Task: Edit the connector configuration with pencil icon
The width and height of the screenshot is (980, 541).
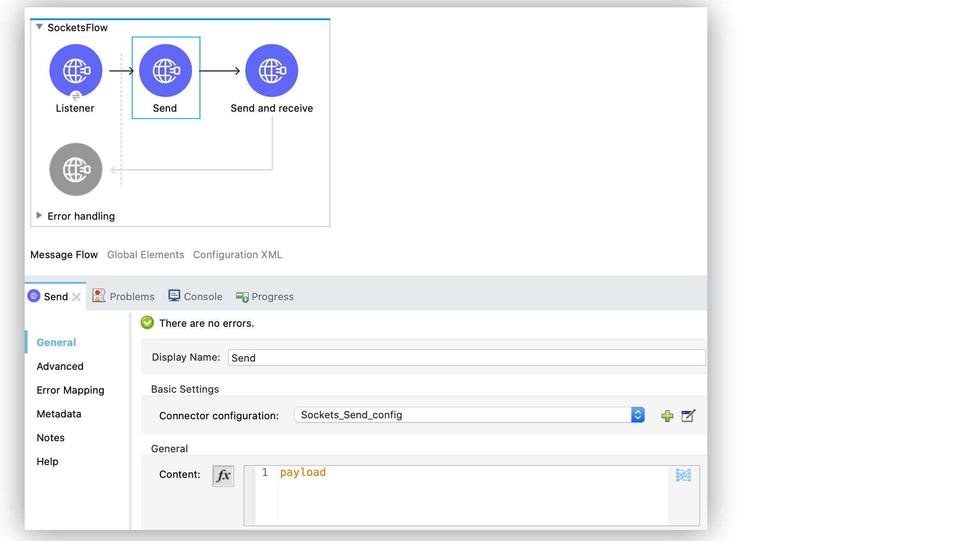Action: click(688, 416)
